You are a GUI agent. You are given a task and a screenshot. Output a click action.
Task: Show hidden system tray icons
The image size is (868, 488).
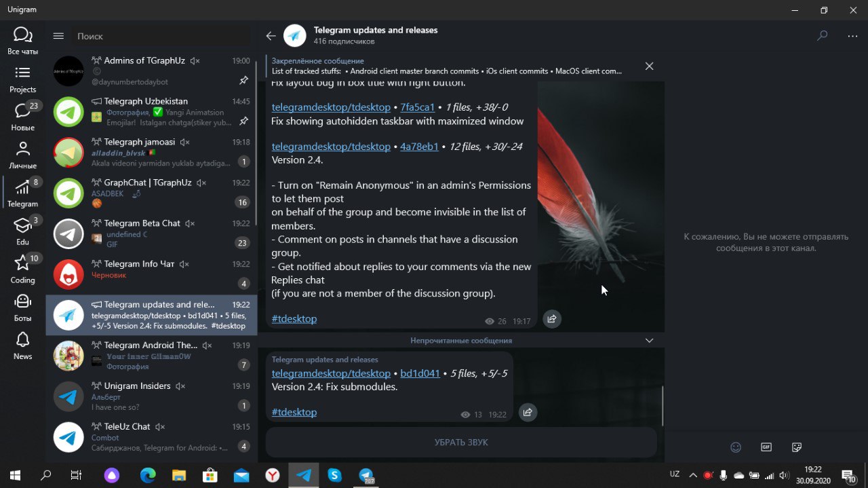pyautogui.click(x=693, y=475)
